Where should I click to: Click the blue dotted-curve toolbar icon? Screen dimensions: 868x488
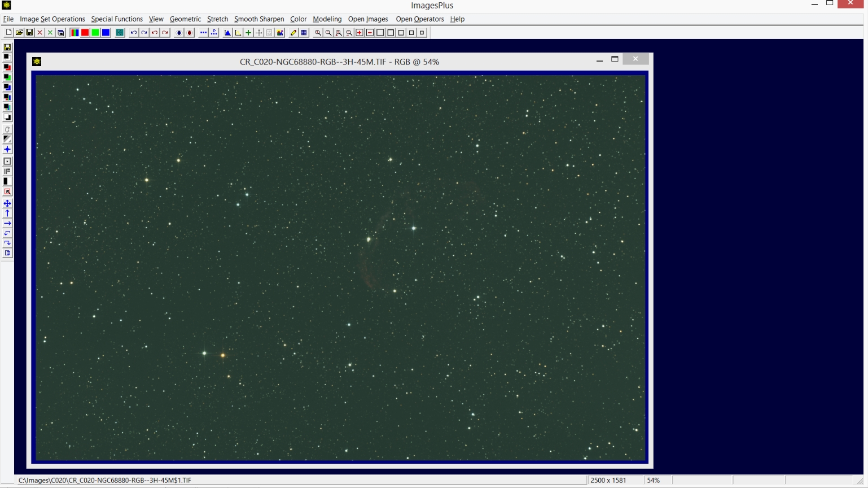[x=214, y=33]
